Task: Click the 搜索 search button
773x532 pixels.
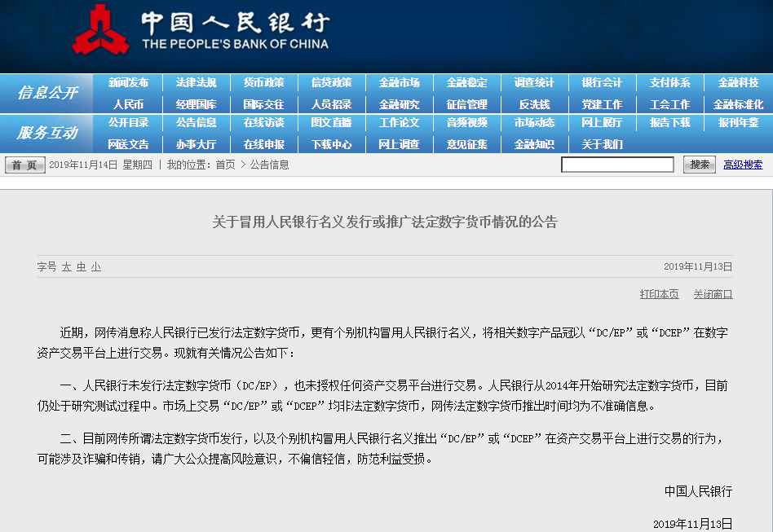Action: 698,163
